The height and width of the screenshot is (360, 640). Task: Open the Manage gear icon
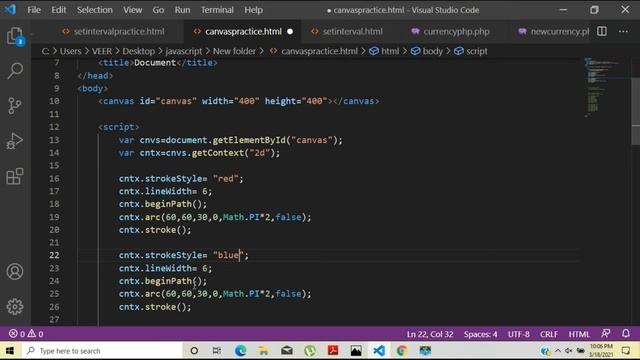point(15,307)
